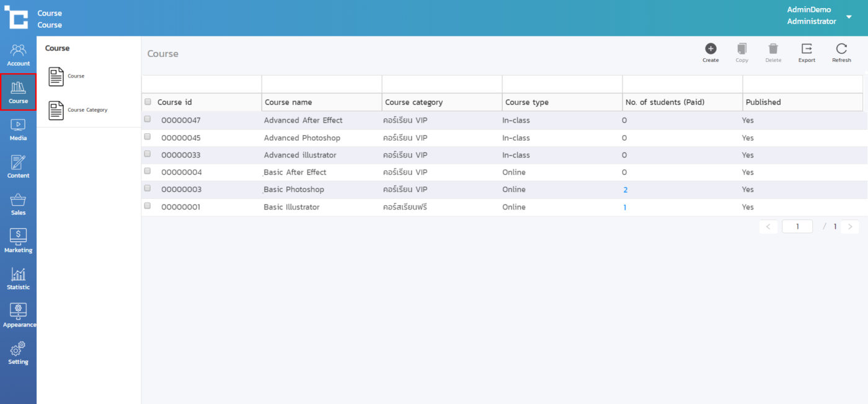Refresh the course table
This screenshot has width=868, height=404.
(x=841, y=50)
